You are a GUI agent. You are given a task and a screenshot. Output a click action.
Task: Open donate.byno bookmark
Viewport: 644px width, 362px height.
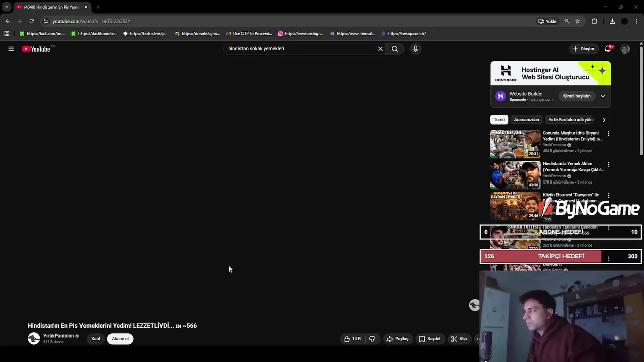tap(197, 34)
